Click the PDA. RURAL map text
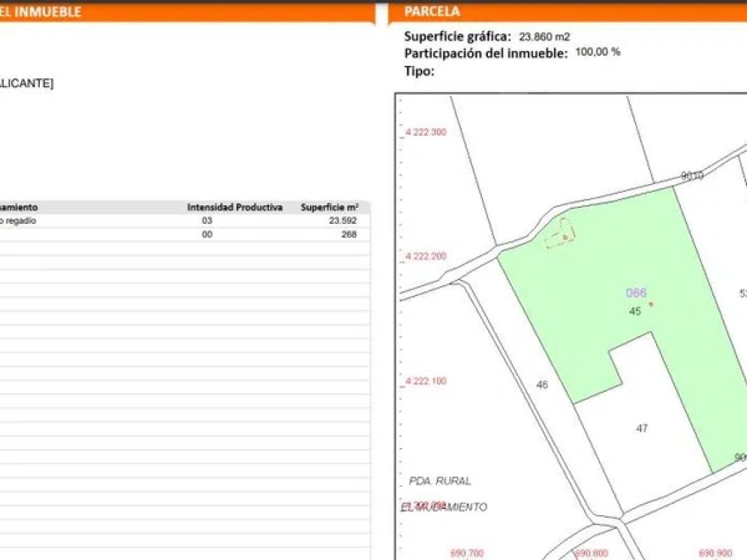Image resolution: width=747 pixels, height=560 pixels. 440,481
